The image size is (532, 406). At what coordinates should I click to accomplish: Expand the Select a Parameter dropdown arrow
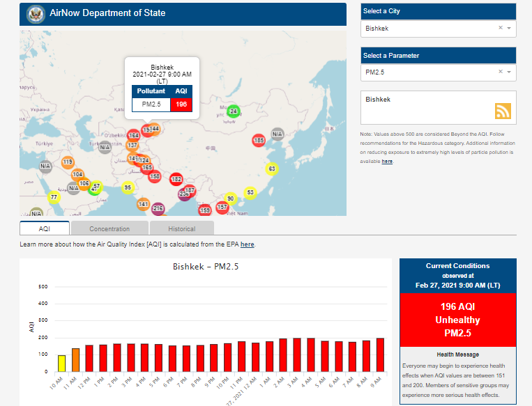pyautogui.click(x=510, y=72)
